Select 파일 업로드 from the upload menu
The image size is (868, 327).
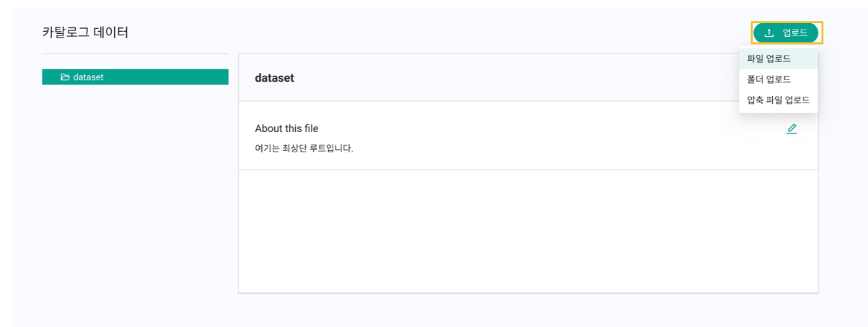(x=769, y=59)
